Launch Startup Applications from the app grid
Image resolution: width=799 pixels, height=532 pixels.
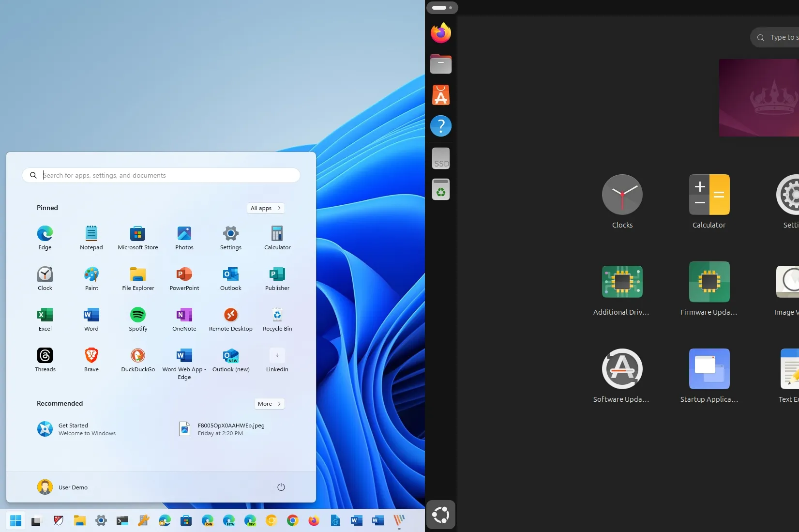[709, 376]
